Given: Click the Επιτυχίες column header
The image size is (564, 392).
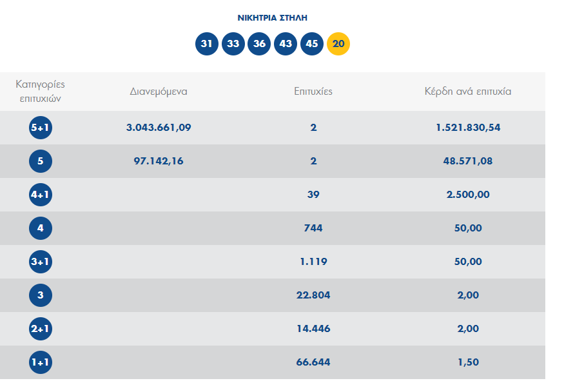Looking at the screenshot, I should tap(313, 92).
